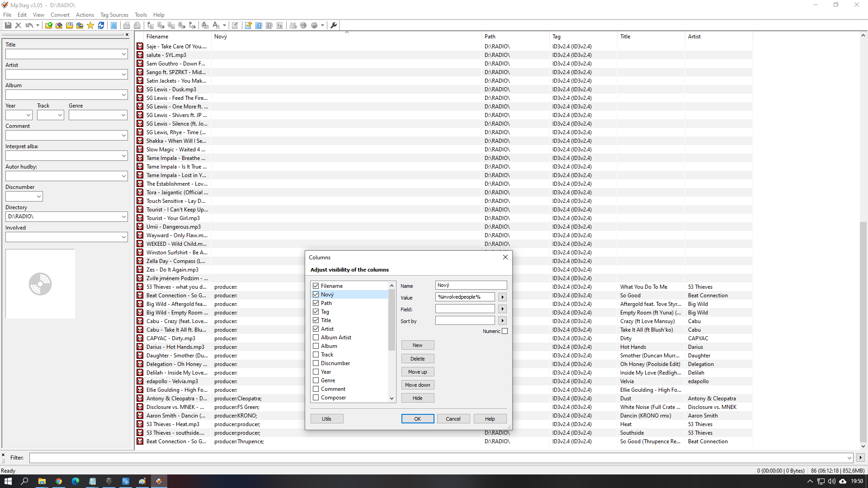Click the Add directory folder-plus icon
The height and width of the screenshot is (488, 868).
(59, 25)
